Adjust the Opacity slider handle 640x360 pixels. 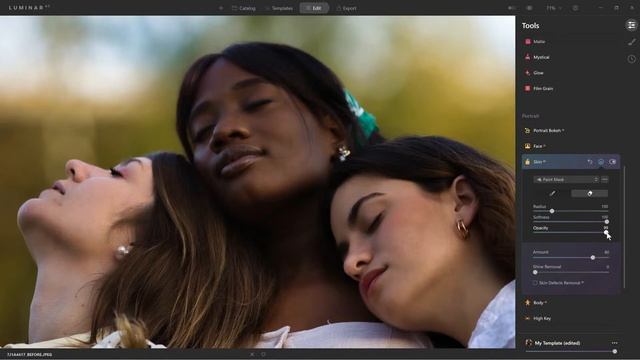pyautogui.click(x=606, y=232)
